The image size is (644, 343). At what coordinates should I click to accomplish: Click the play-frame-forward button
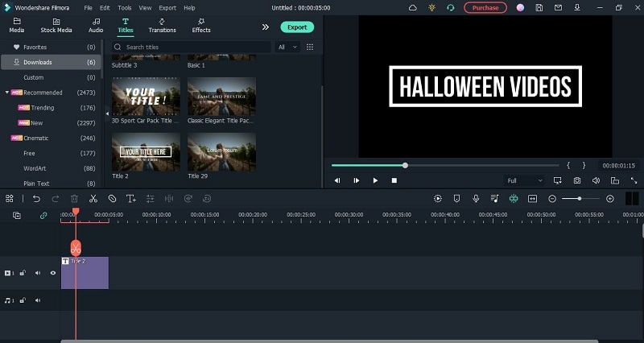[356, 180]
